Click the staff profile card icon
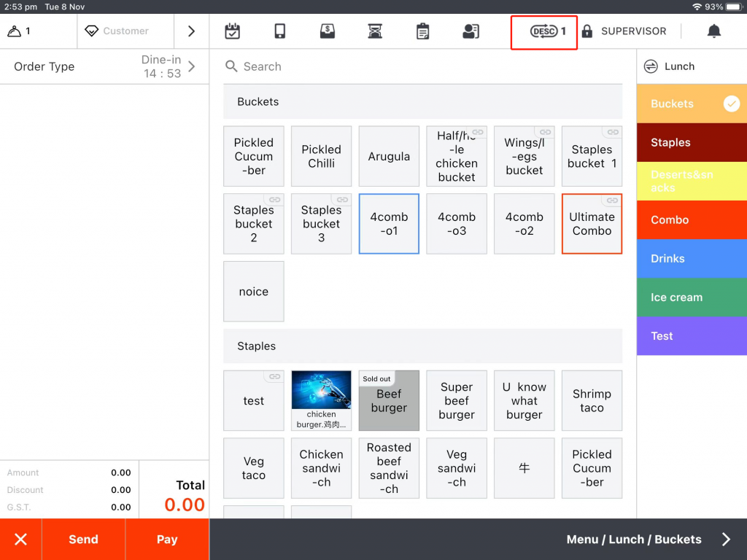Image resolution: width=747 pixels, height=560 pixels. (471, 31)
